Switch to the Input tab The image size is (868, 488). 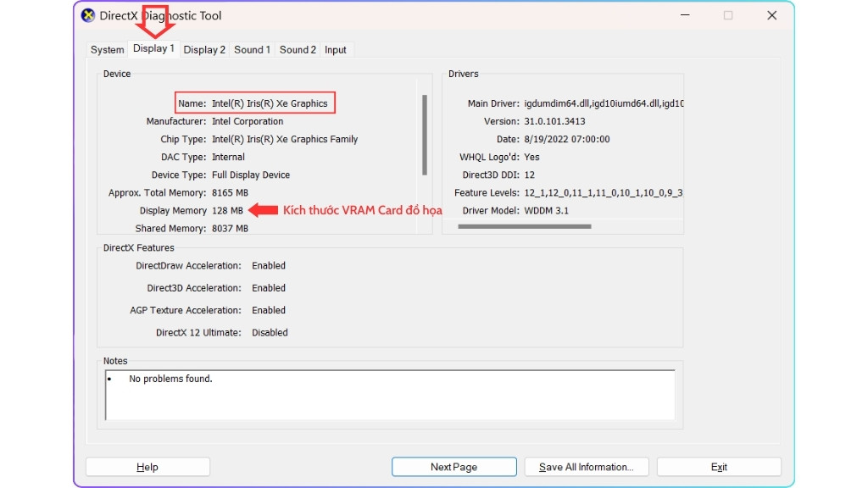click(x=336, y=49)
